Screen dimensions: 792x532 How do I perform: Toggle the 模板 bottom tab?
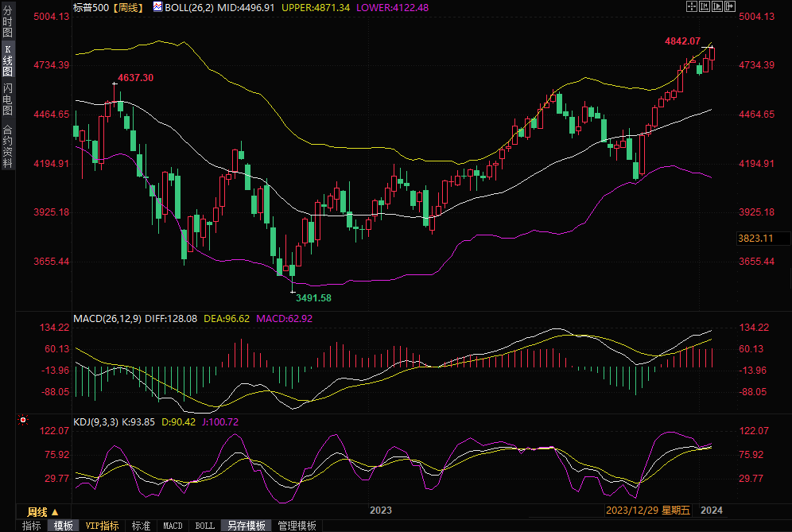click(64, 526)
